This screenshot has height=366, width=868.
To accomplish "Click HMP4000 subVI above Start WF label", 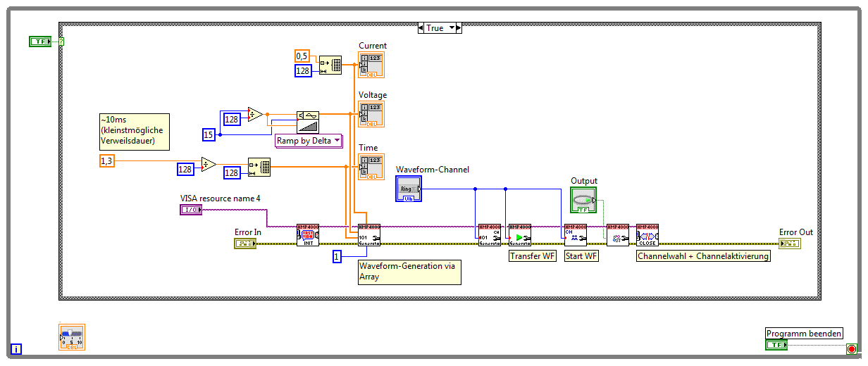I will point(575,234).
